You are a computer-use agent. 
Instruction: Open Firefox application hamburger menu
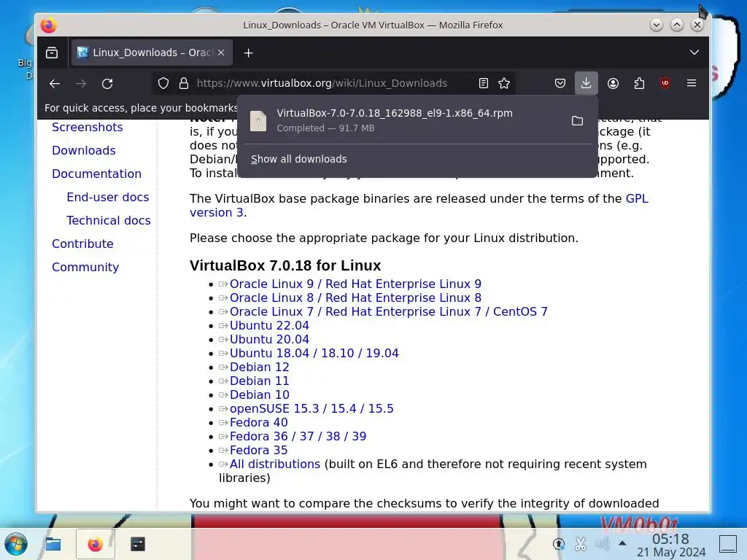pyautogui.click(x=692, y=83)
